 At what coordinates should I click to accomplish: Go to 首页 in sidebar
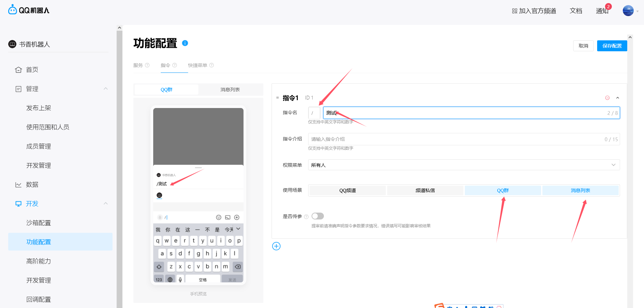pos(32,70)
